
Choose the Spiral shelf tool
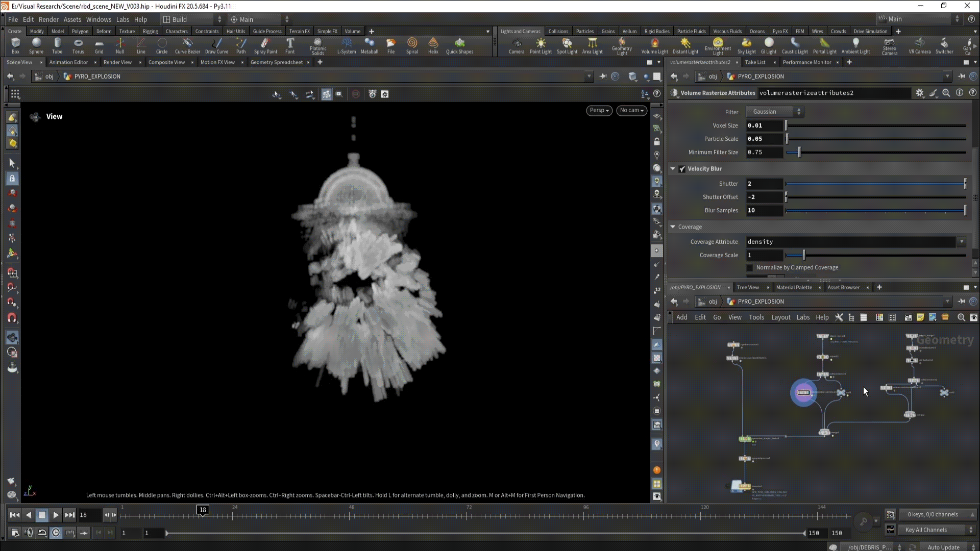[412, 45]
